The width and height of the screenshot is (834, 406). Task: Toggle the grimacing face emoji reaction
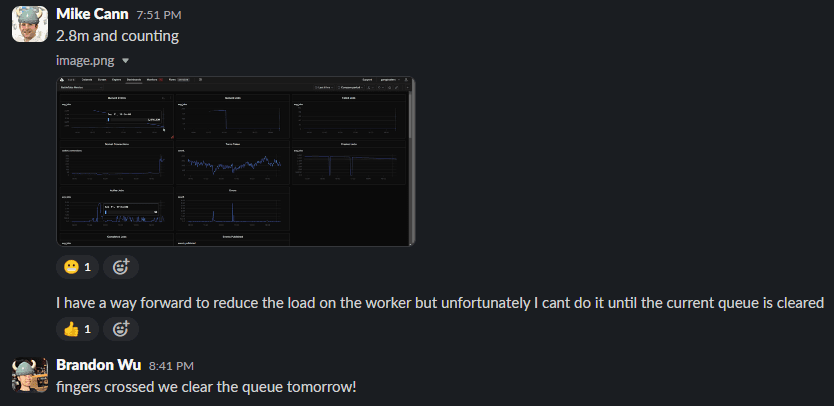(x=71, y=266)
